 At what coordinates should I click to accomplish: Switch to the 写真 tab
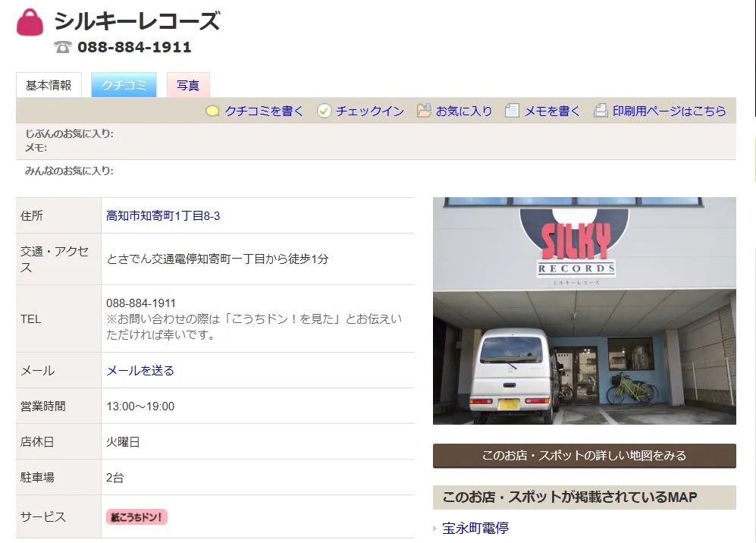pos(188,85)
